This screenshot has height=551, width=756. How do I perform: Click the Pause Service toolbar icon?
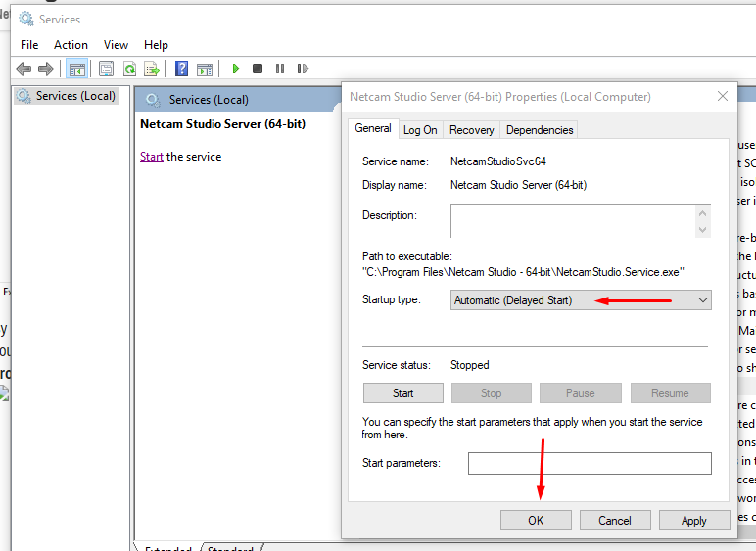280,69
